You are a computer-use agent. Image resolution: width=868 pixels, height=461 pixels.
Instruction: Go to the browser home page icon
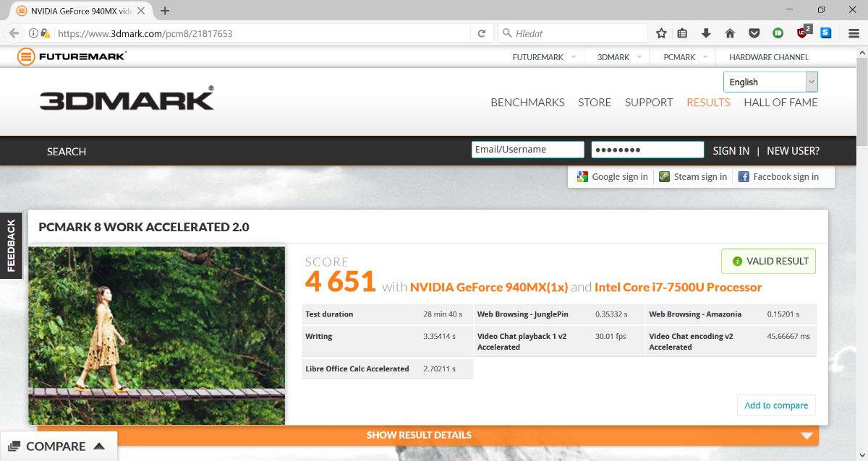click(730, 33)
